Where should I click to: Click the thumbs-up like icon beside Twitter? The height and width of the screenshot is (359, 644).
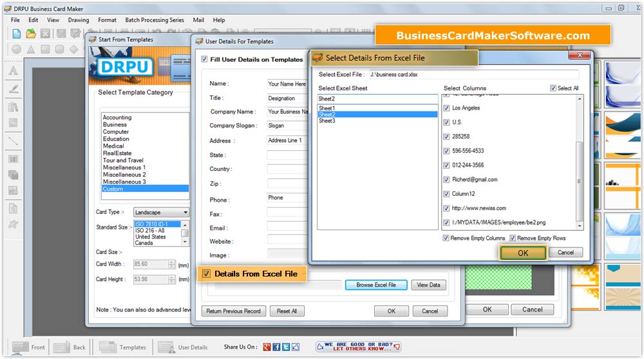296,347
